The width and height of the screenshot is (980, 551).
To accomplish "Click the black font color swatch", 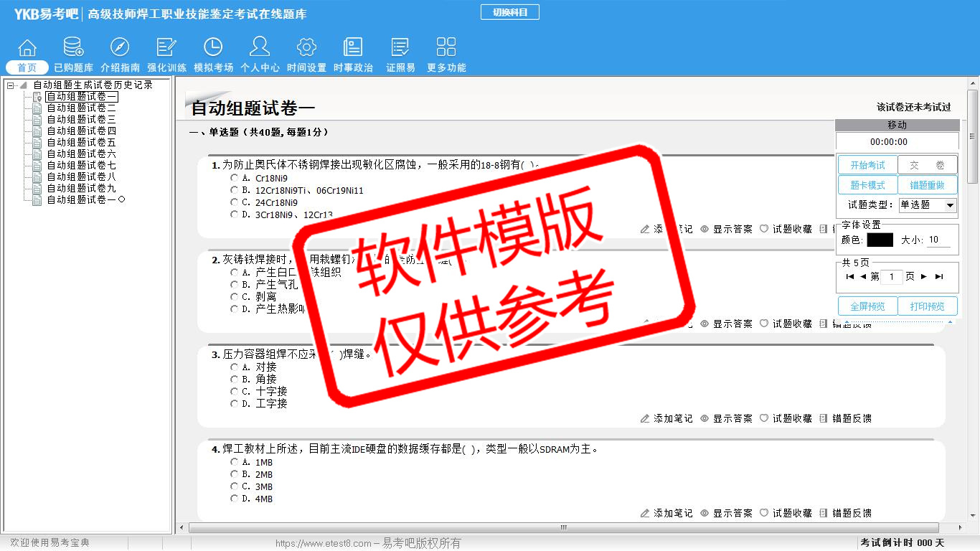I will (880, 240).
